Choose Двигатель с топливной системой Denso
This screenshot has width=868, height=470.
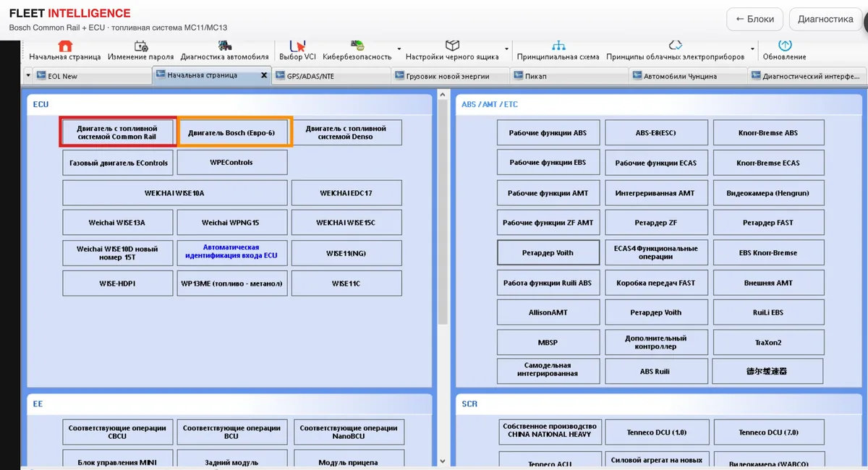pyautogui.click(x=346, y=132)
